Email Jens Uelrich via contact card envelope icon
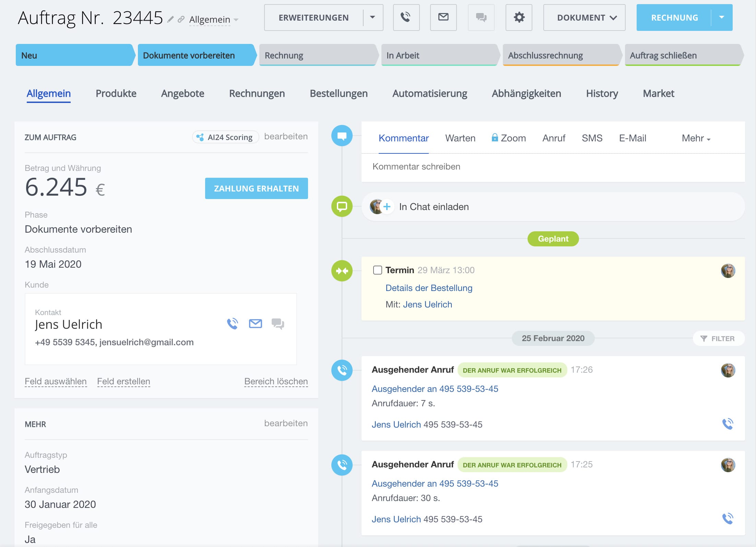Screen dimensions: 756x547 (x=255, y=324)
